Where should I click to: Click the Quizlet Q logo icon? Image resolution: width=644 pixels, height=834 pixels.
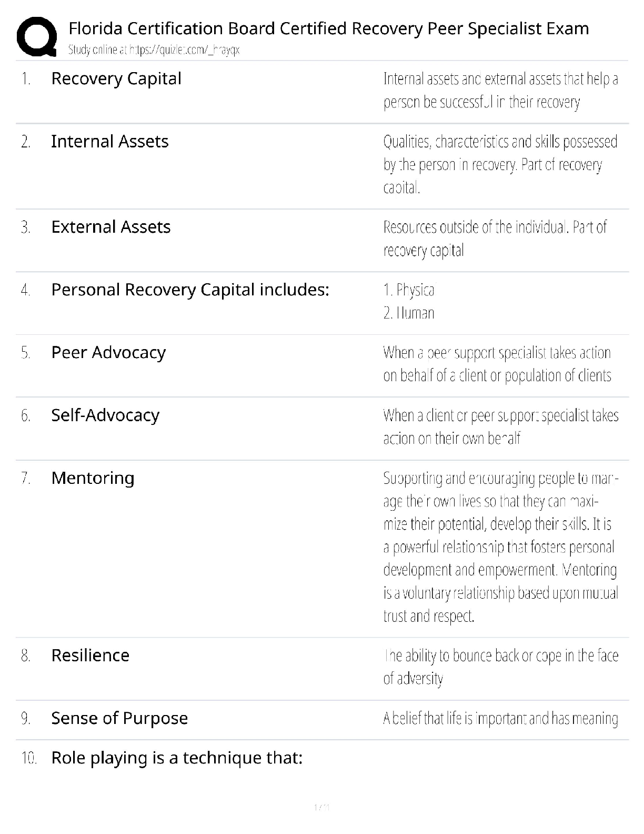coord(37,36)
